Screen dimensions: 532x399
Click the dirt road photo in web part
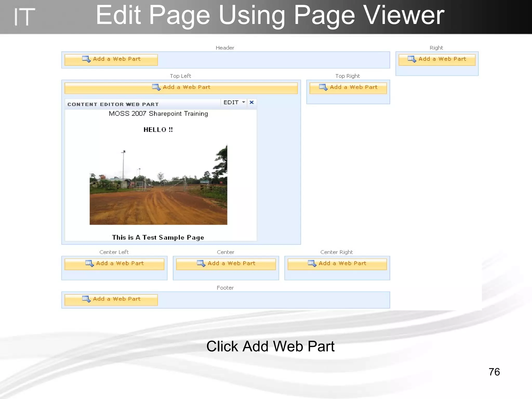point(158,184)
